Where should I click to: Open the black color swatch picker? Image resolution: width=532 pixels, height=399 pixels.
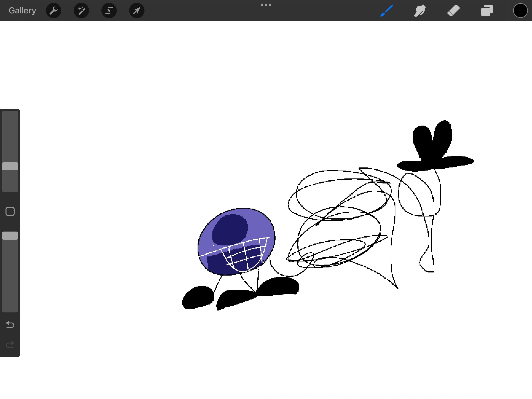tap(520, 11)
